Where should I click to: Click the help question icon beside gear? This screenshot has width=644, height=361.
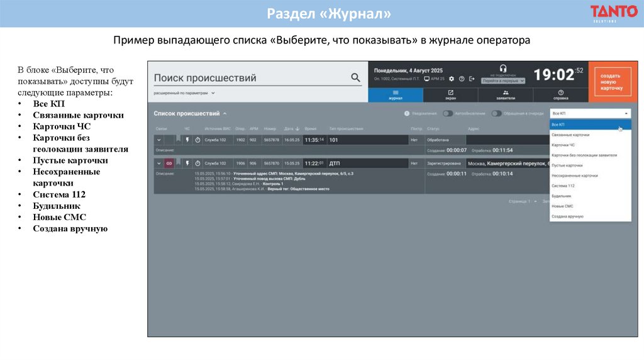[x=462, y=79]
